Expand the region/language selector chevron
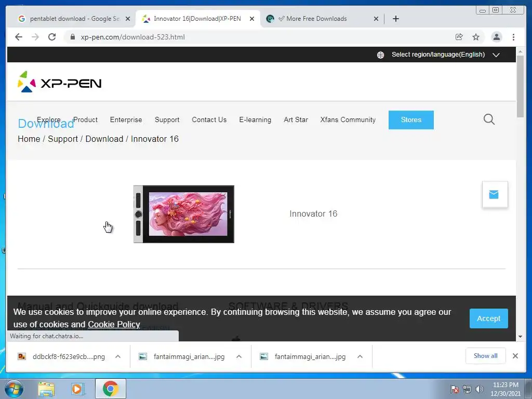The width and height of the screenshot is (532, 399). pyautogui.click(x=496, y=55)
